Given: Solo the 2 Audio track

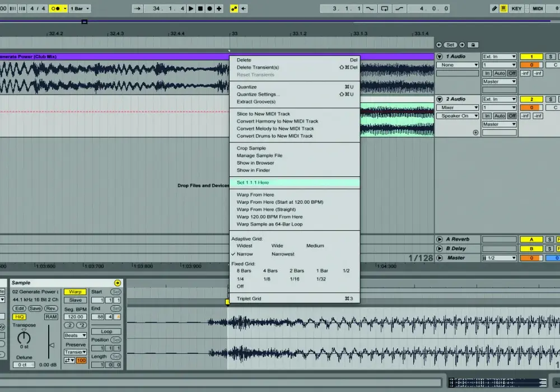Looking at the screenshot, I should [550, 99].
